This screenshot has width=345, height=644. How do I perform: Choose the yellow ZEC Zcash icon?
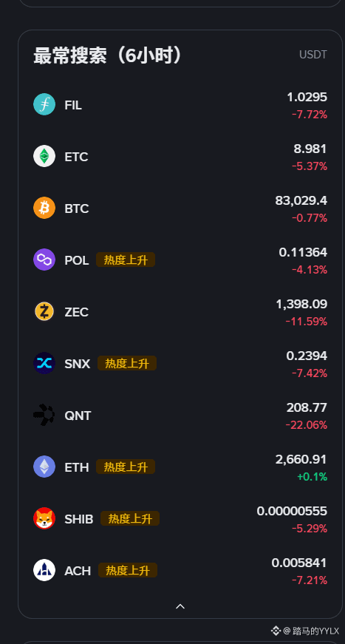click(x=44, y=311)
